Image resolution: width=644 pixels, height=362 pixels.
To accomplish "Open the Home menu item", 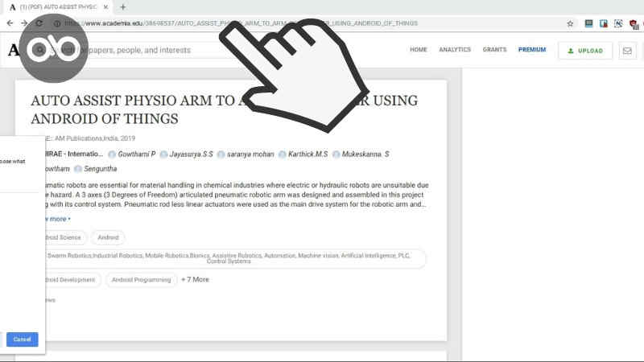I will [418, 50].
